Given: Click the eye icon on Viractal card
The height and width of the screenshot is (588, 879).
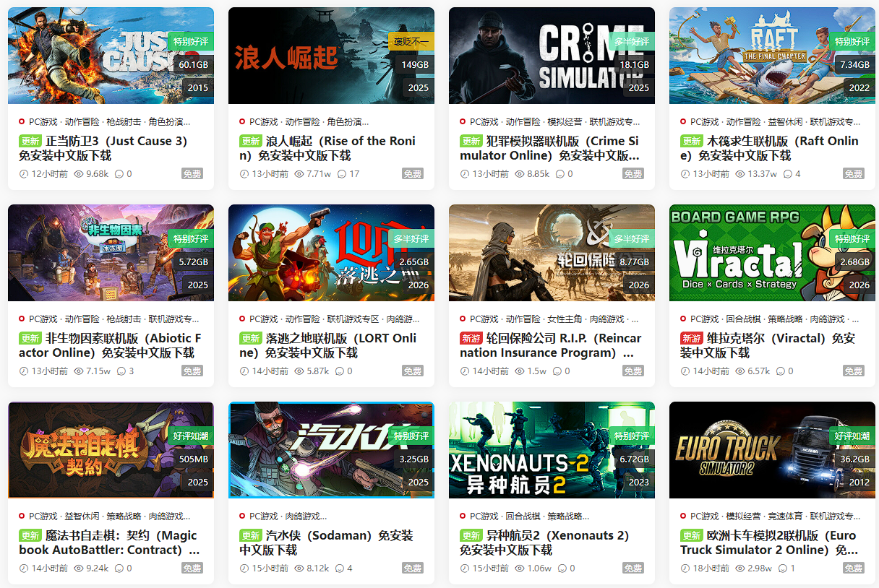Looking at the screenshot, I should [x=740, y=371].
